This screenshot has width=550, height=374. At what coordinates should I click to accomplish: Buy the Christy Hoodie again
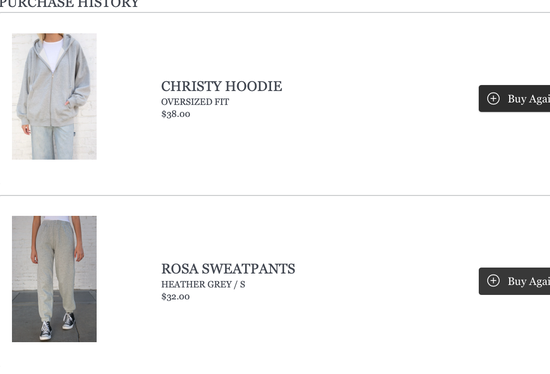514,99
